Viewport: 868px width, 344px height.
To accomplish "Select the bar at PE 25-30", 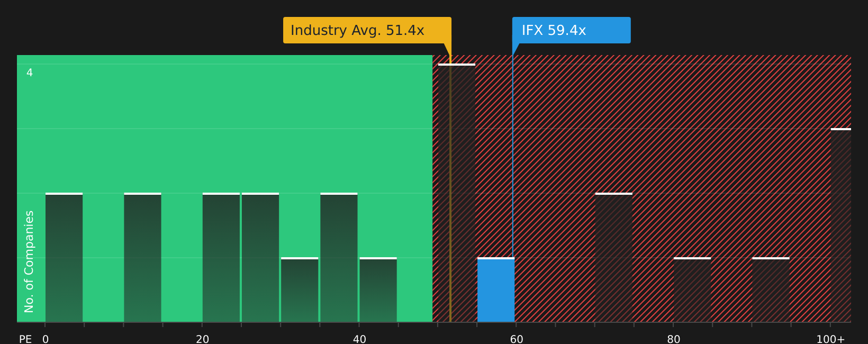I will coord(260,258).
